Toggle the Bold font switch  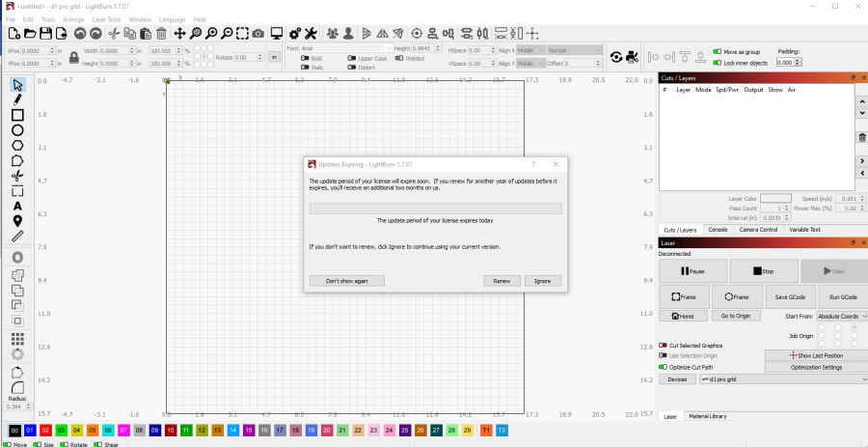coord(305,58)
